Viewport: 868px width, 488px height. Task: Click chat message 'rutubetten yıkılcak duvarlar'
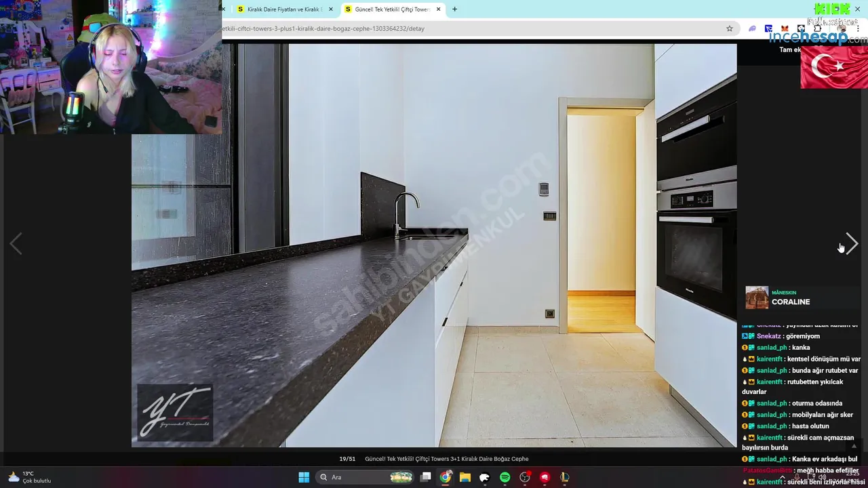793,387
